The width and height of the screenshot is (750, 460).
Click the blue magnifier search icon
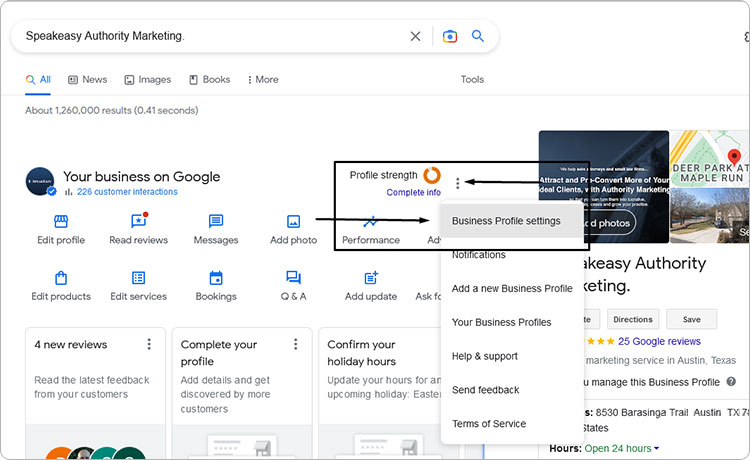[x=477, y=36]
